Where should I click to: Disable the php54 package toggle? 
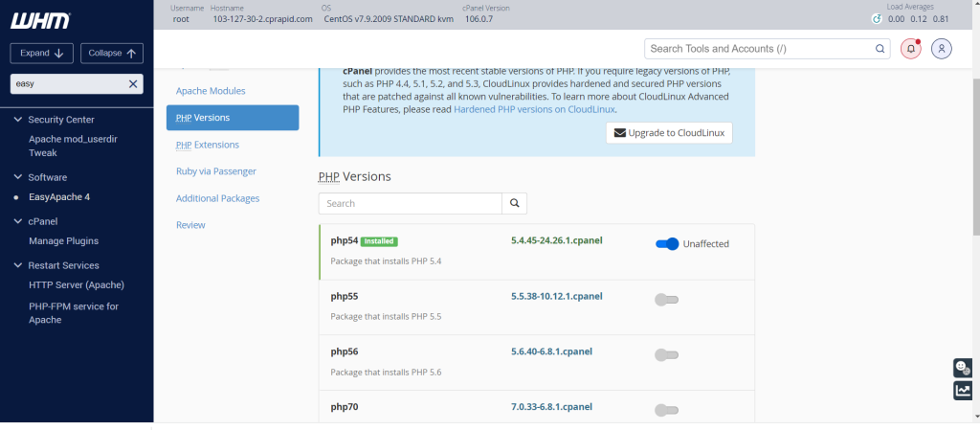[667, 244]
